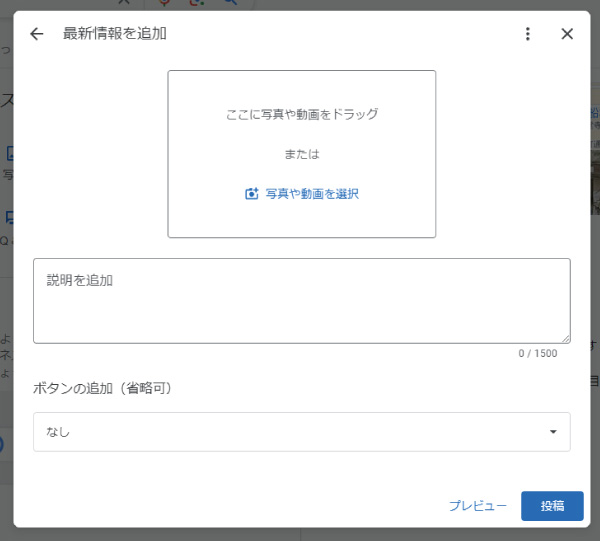
Task: Click the ここに写真や動画をドラッグ text
Action: [x=301, y=114]
